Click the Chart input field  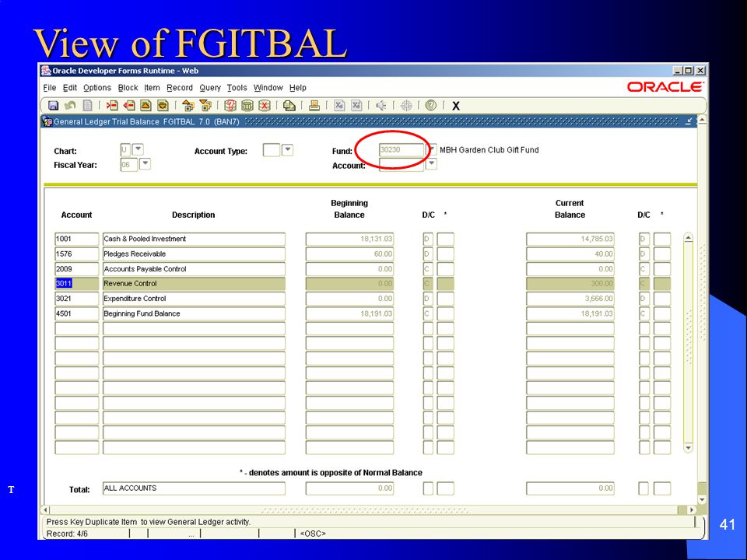pyautogui.click(x=124, y=150)
